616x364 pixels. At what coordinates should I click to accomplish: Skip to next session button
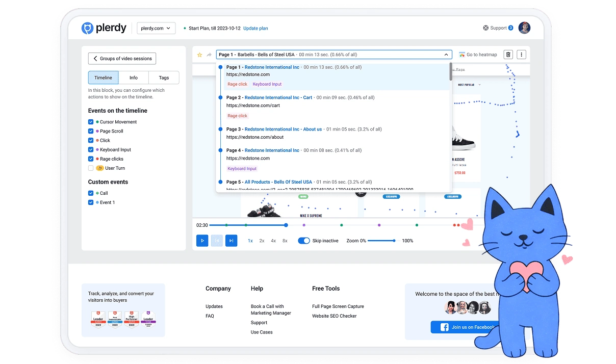pos(231,241)
